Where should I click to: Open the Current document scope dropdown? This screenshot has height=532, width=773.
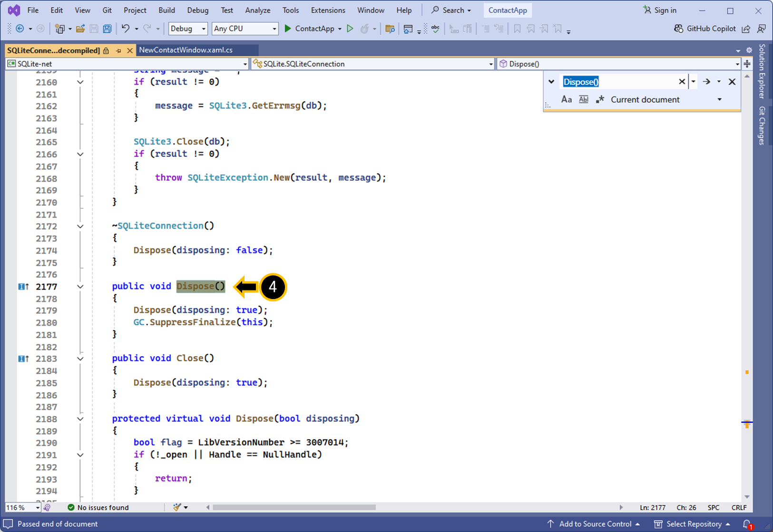[666, 99]
